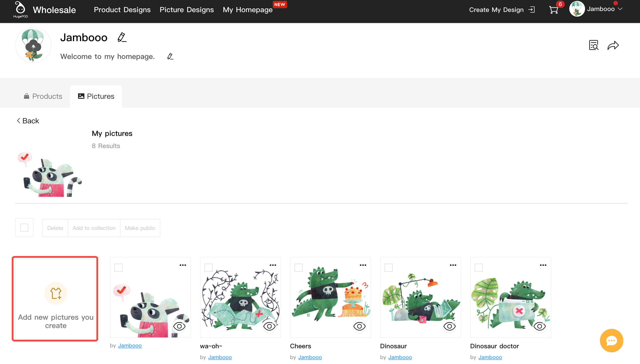This screenshot has width=640, height=364.
Task: Click the edit bio pencil icon
Action: tap(170, 56)
